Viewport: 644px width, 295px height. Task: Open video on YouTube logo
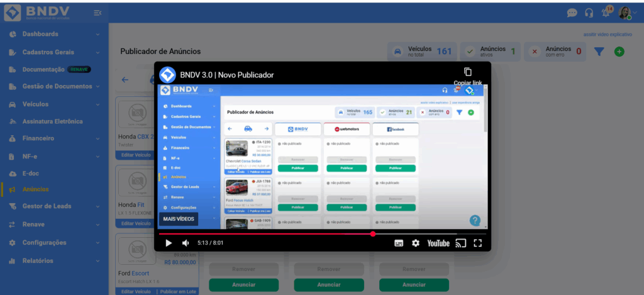click(438, 243)
